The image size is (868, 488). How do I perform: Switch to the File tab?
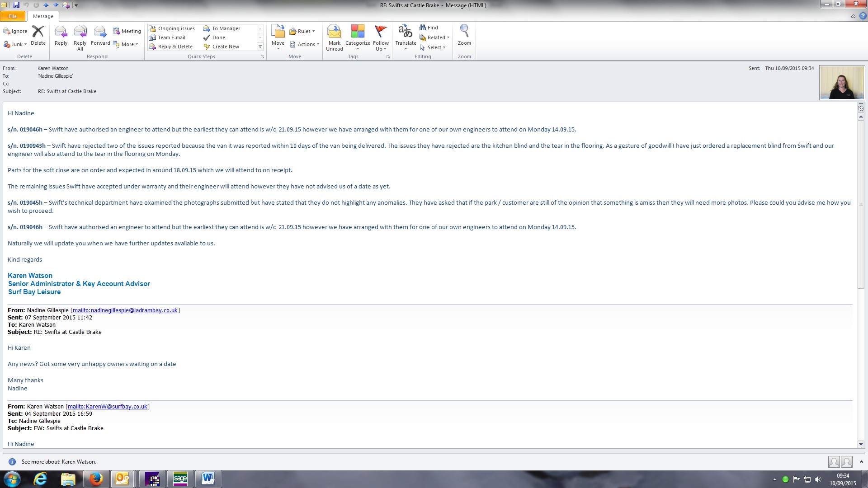tap(13, 16)
